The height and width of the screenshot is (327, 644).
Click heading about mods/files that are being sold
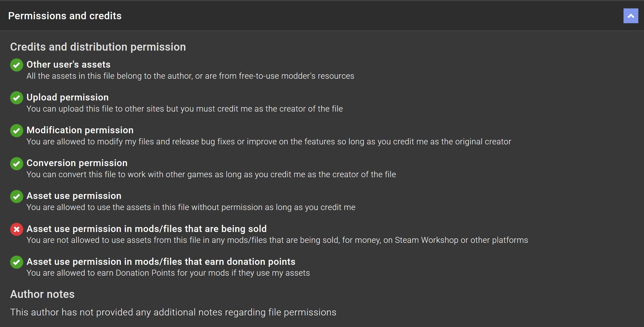pyautogui.click(x=147, y=229)
